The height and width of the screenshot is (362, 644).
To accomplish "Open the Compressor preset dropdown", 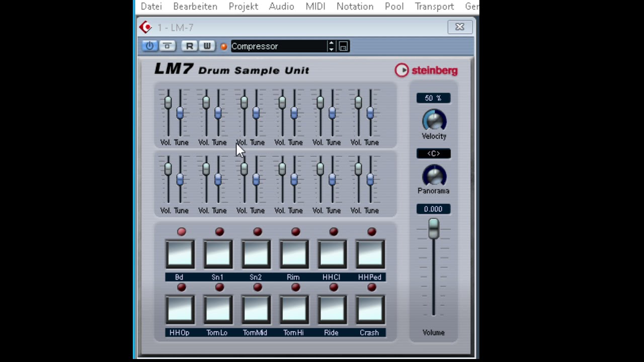I will [279, 46].
